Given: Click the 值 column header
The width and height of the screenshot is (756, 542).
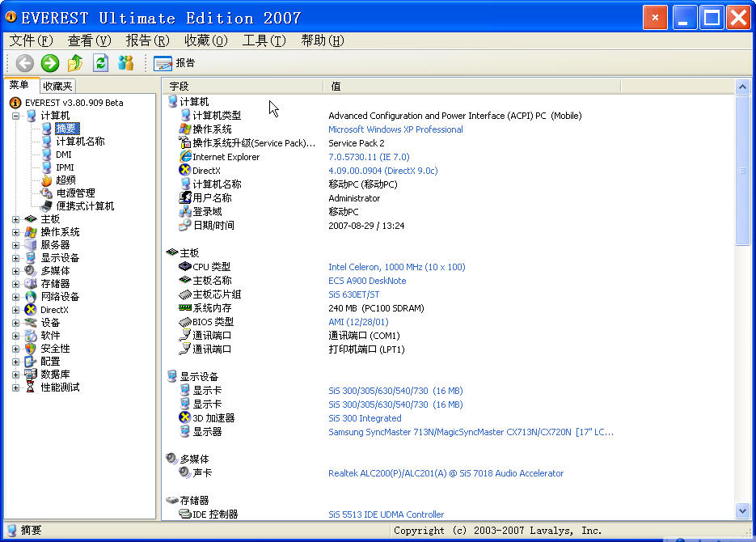Looking at the screenshot, I should (x=472, y=87).
